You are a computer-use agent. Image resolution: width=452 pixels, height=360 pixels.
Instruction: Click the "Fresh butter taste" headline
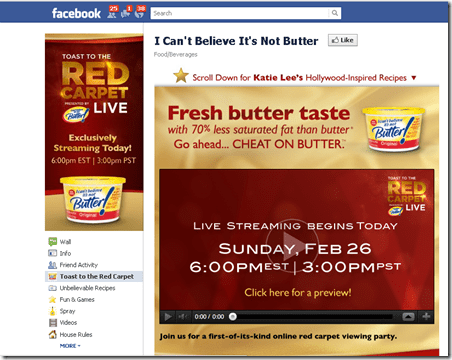259,113
